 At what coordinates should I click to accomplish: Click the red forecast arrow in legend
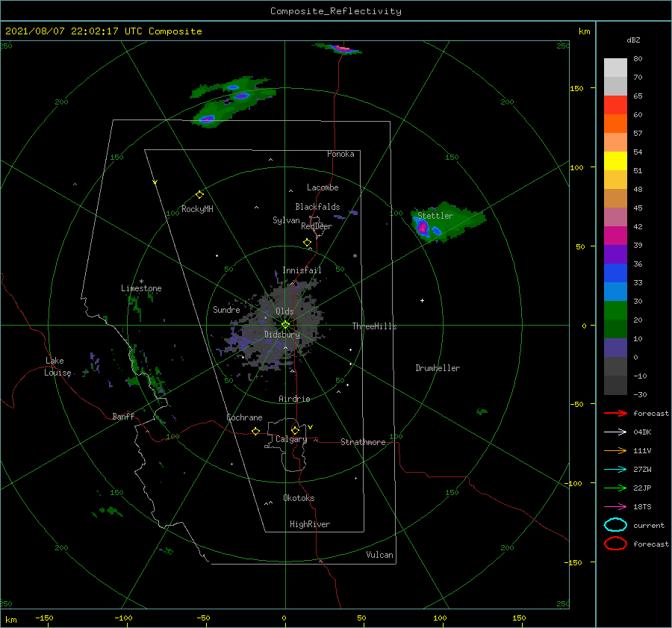point(615,413)
